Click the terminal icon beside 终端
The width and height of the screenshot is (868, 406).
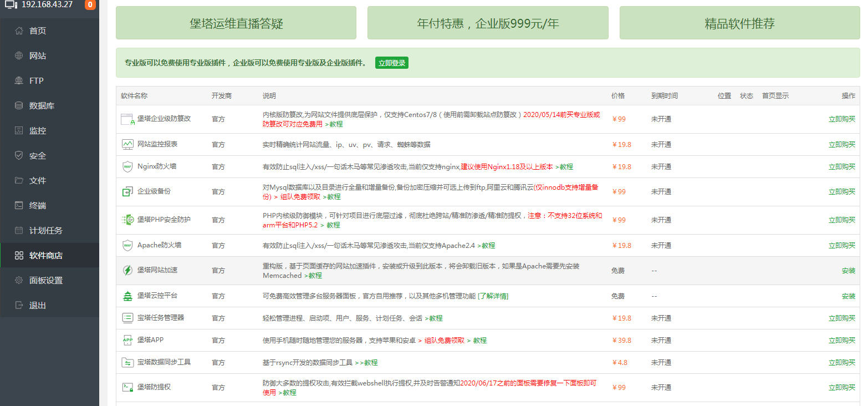19,205
